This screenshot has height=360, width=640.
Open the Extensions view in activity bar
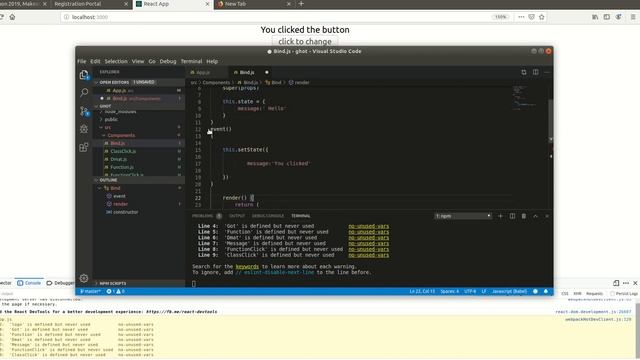point(84,147)
